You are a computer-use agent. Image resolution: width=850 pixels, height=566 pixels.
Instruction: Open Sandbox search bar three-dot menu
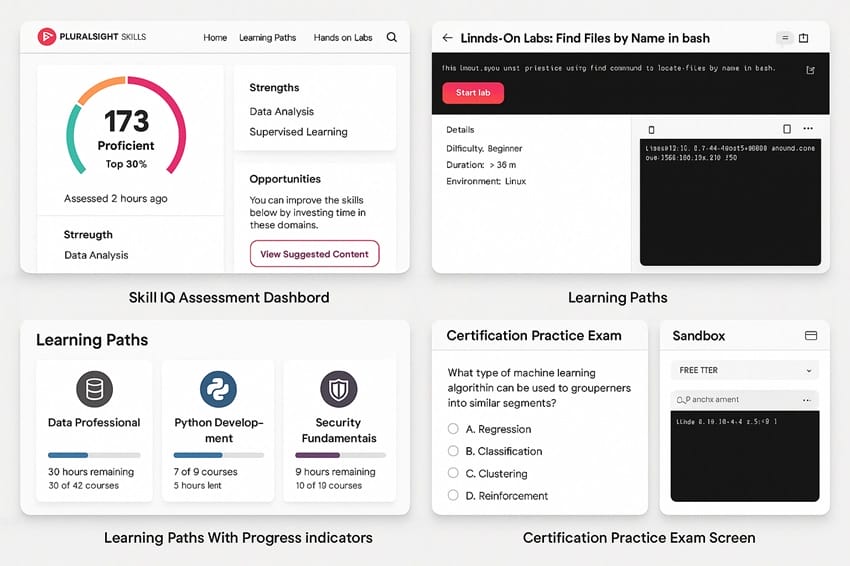pyautogui.click(x=807, y=400)
